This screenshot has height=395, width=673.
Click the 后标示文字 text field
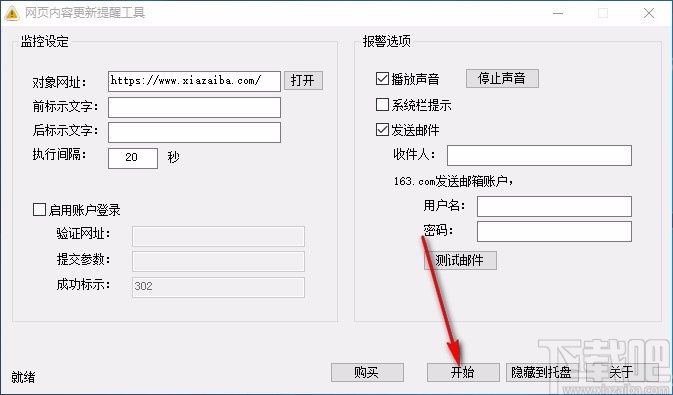pos(194,132)
